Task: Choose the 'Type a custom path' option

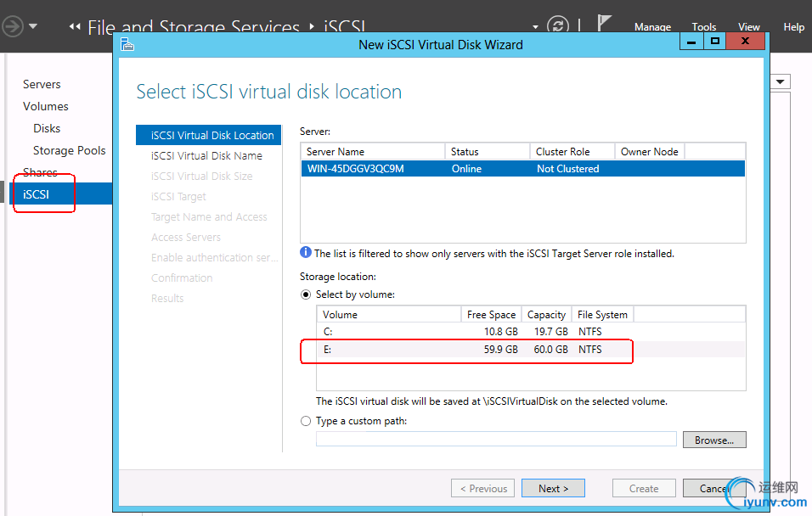Action: (x=306, y=421)
